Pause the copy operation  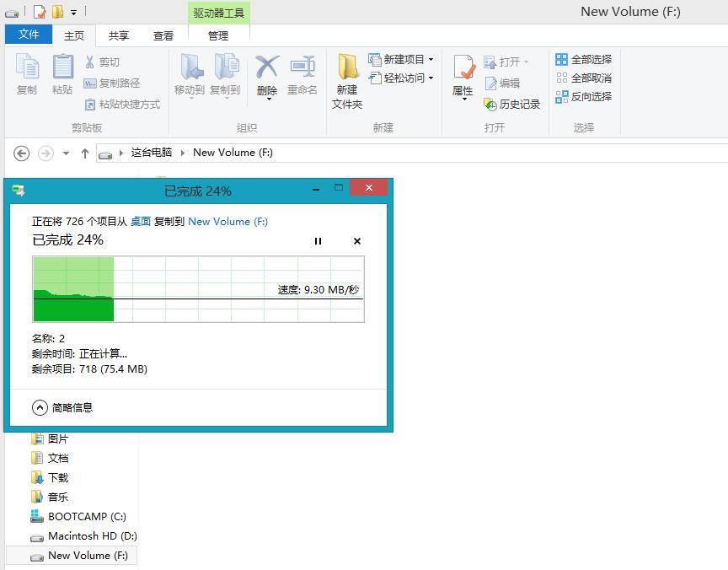pos(318,240)
